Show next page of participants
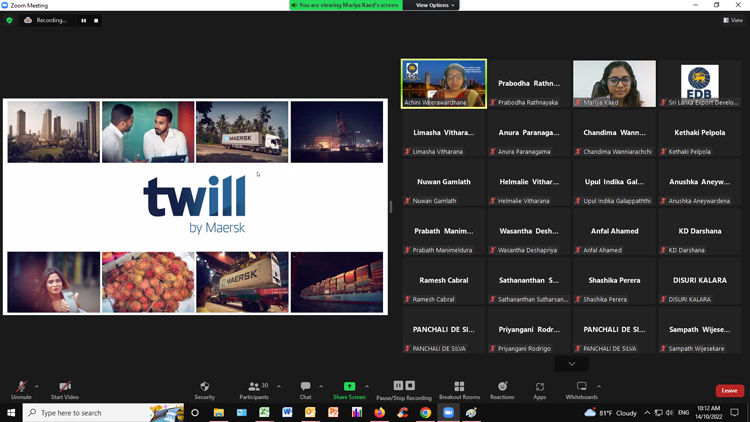750x422 pixels. 572,364
